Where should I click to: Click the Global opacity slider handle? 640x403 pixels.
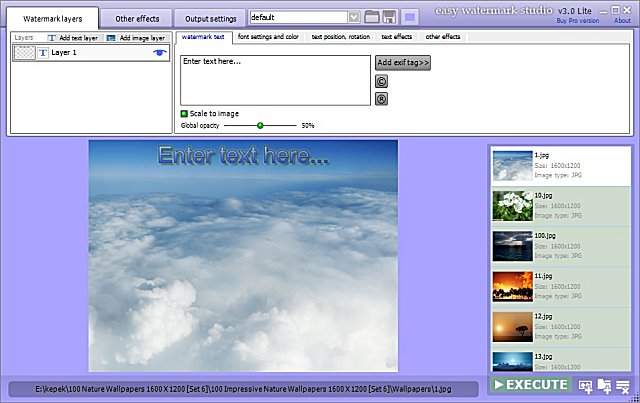point(260,125)
